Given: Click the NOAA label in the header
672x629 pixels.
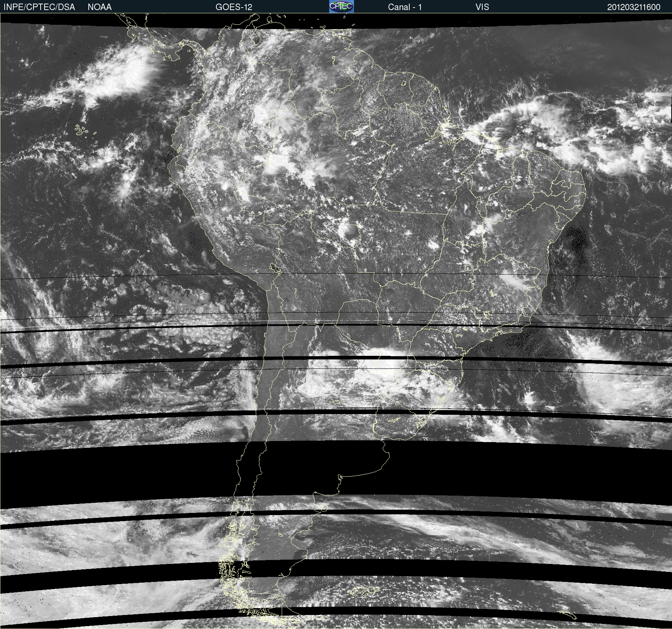Looking at the screenshot, I should [x=100, y=7].
